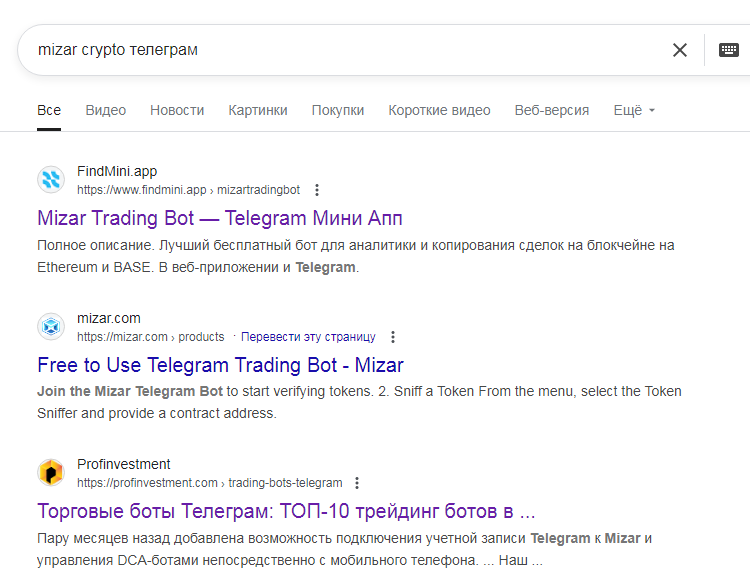750x577 pixels.
Task: Switch to the Картинки tab
Action: coord(257,110)
